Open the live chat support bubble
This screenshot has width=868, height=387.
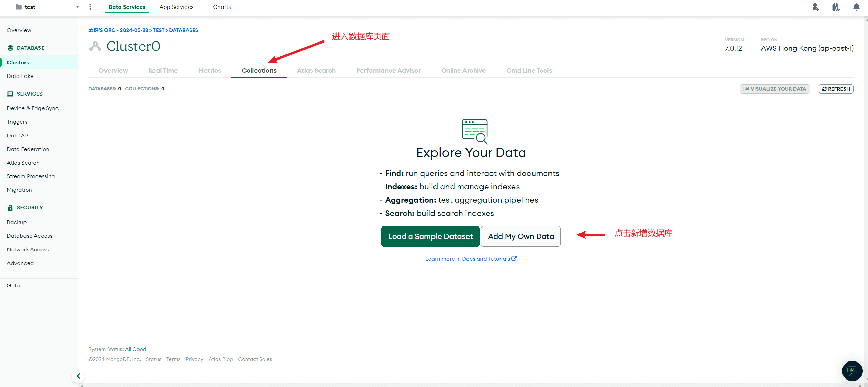point(852,371)
